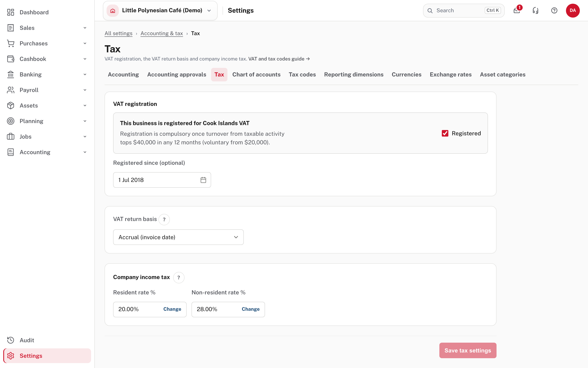Switch to the Asset categories tab
The image size is (588, 368).
coord(502,74)
